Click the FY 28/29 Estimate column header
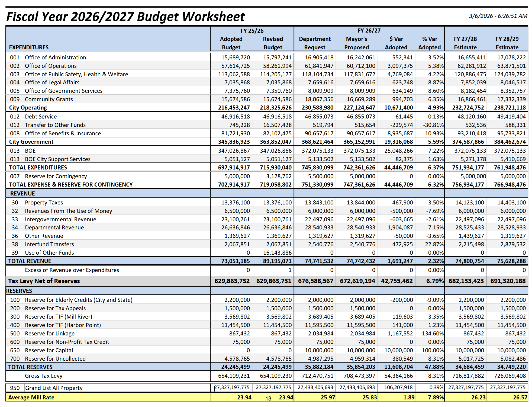The height and width of the screenshot is (407, 532). pos(507,43)
